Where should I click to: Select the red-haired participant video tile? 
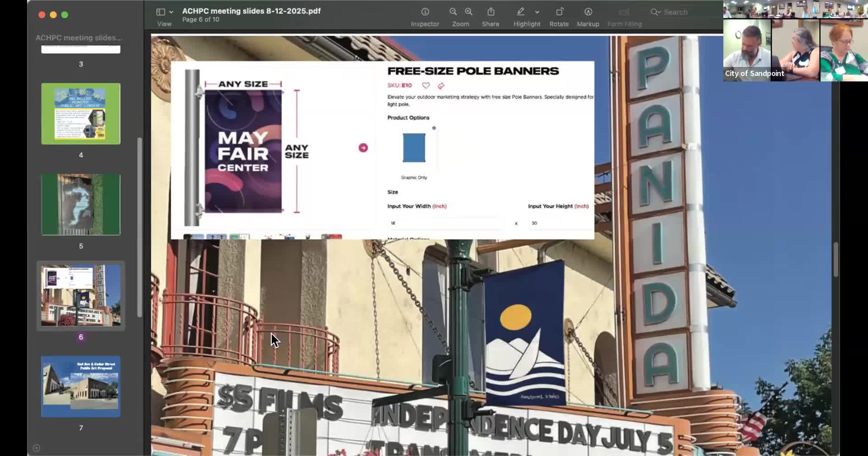point(844,50)
